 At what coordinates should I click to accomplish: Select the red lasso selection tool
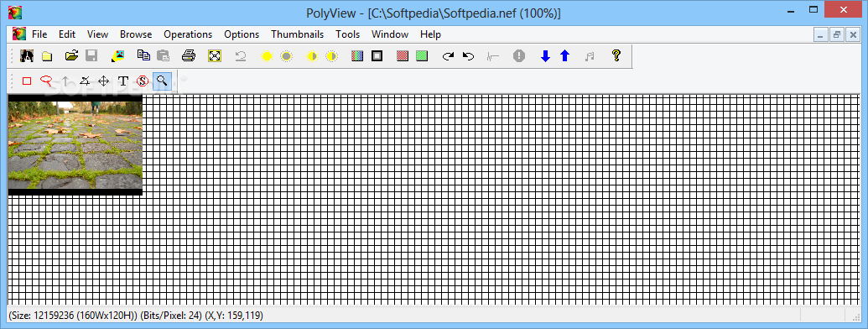(46, 81)
